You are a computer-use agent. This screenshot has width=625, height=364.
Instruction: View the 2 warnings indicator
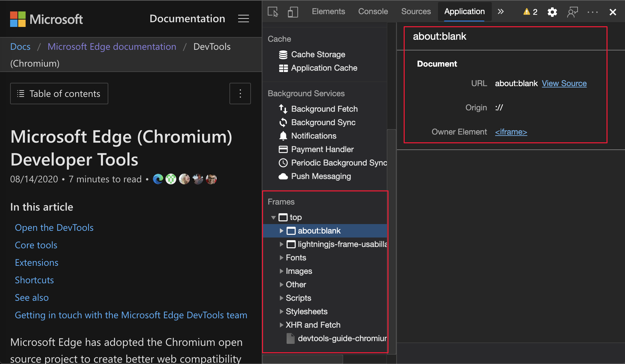(529, 11)
